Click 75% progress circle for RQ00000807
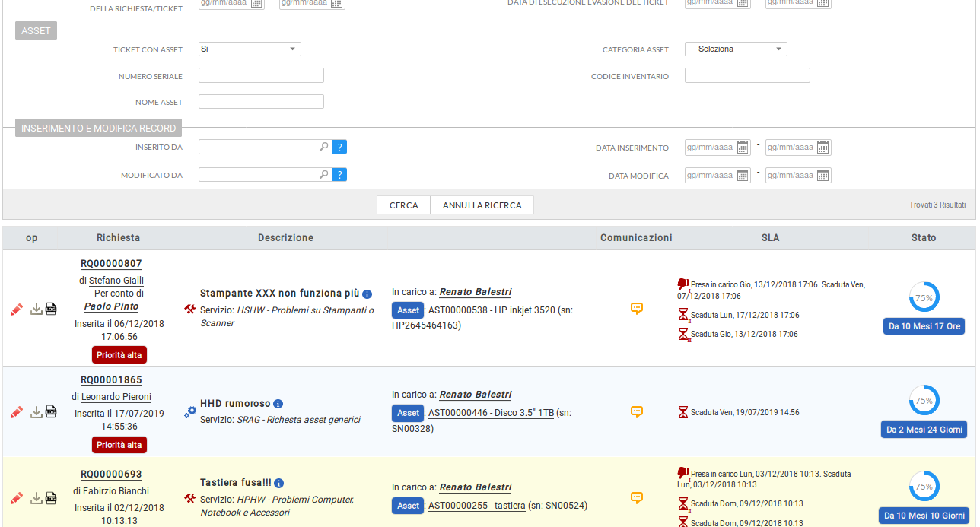The image size is (980, 527). 924,297
